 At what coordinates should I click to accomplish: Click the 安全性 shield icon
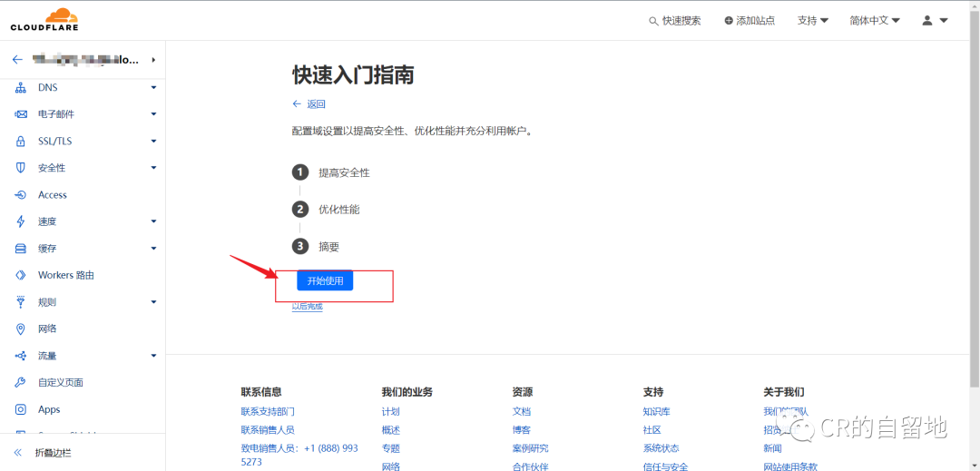(21, 168)
